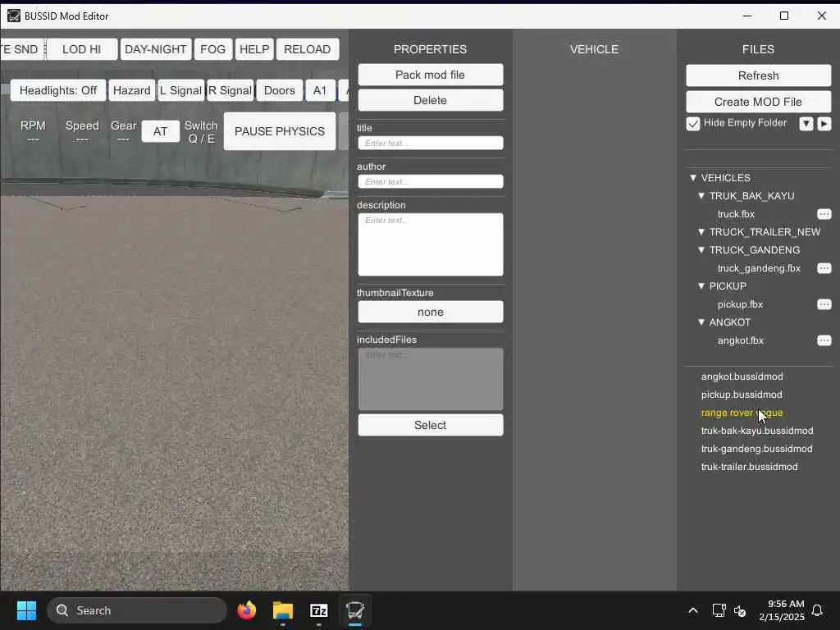Click the Delete button

point(430,100)
